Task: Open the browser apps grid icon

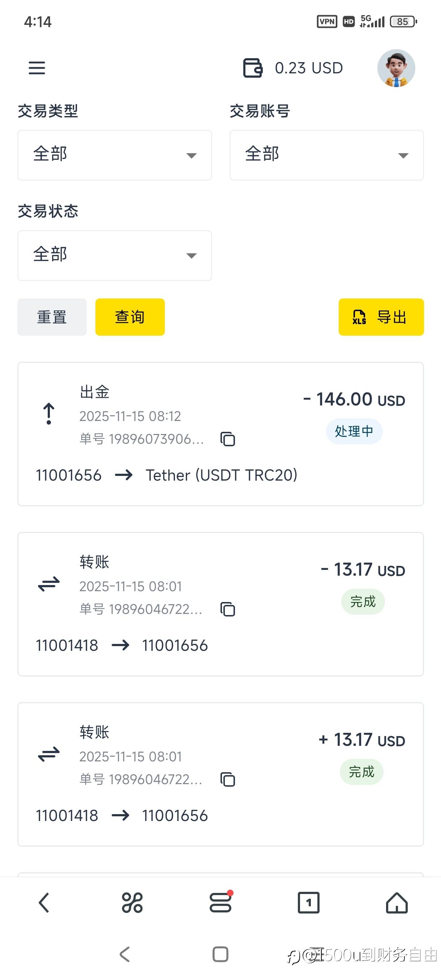Action: coord(132,902)
